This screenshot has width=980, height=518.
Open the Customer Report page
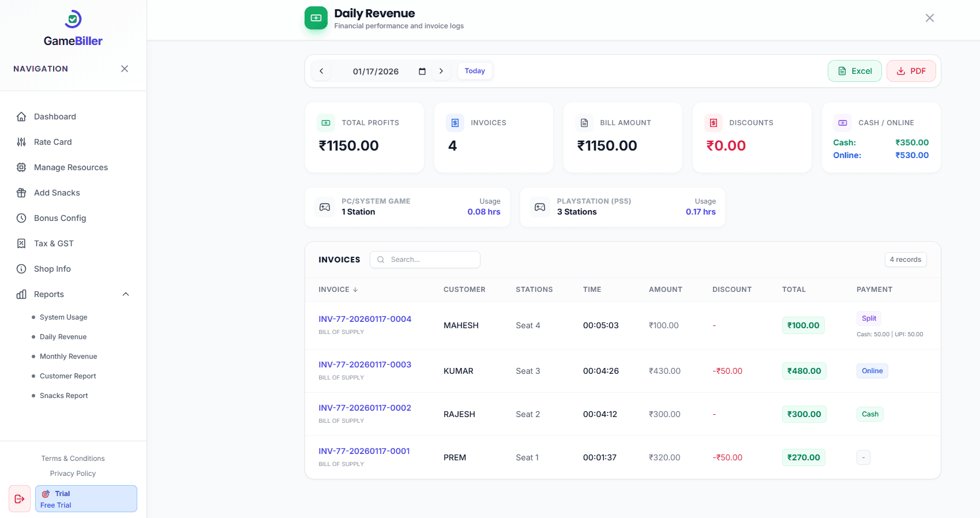[x=67, y=376]
